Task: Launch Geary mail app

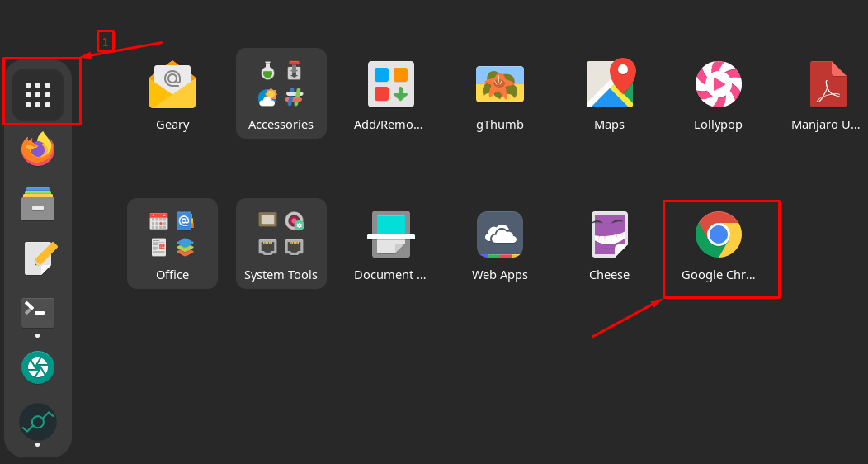Action: point(172,85)
